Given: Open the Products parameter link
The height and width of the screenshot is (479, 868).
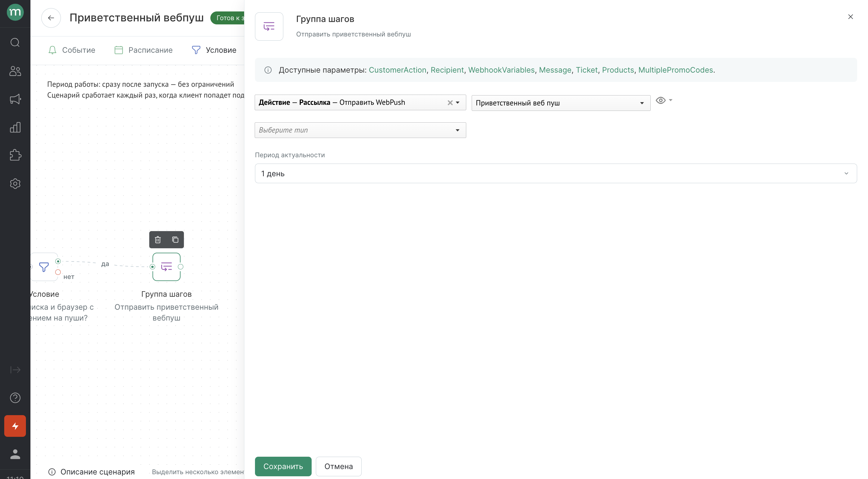Looking at the screenshot, I should [x=618, y=70].
